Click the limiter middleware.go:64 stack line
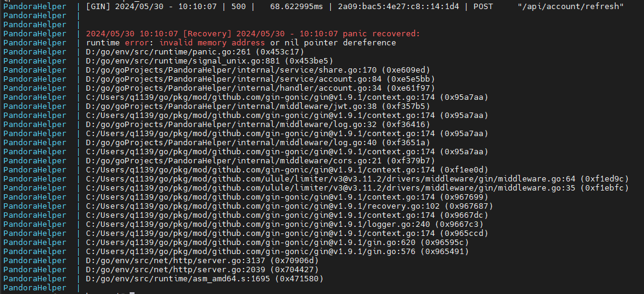Viewport: 644px width, 294px height. point(357,178)
